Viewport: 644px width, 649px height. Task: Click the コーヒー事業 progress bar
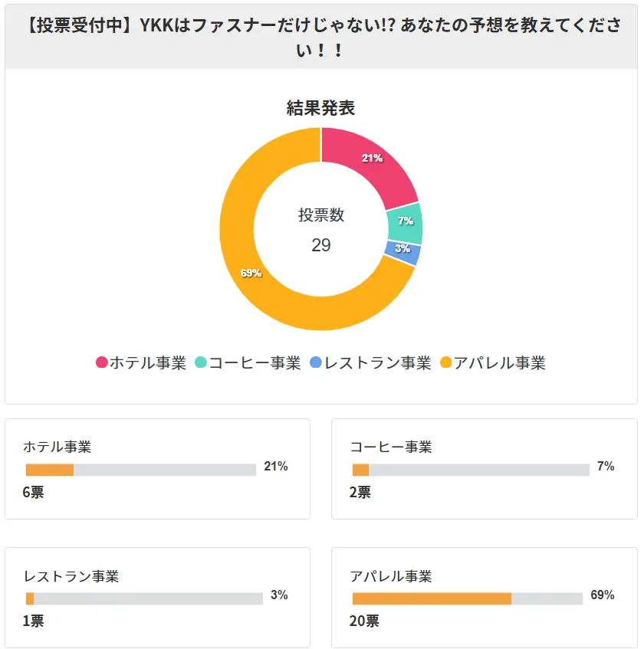click(470, 470)
